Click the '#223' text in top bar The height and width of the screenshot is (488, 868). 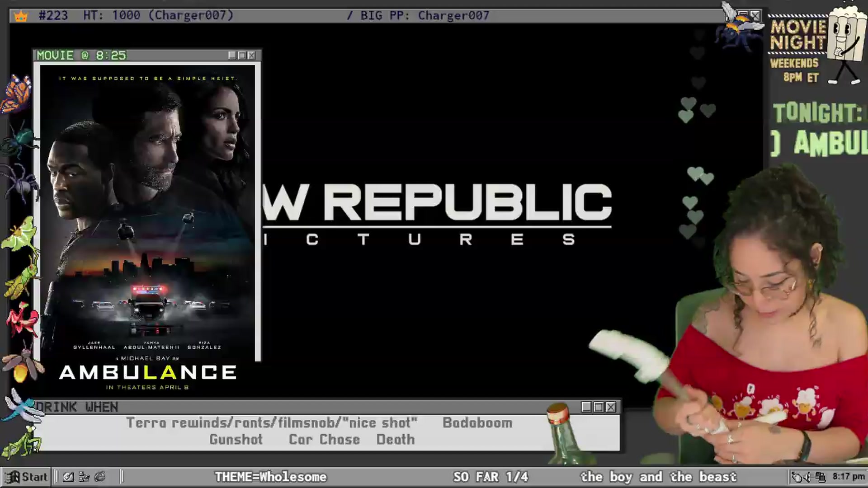click(x=53, y=16)
